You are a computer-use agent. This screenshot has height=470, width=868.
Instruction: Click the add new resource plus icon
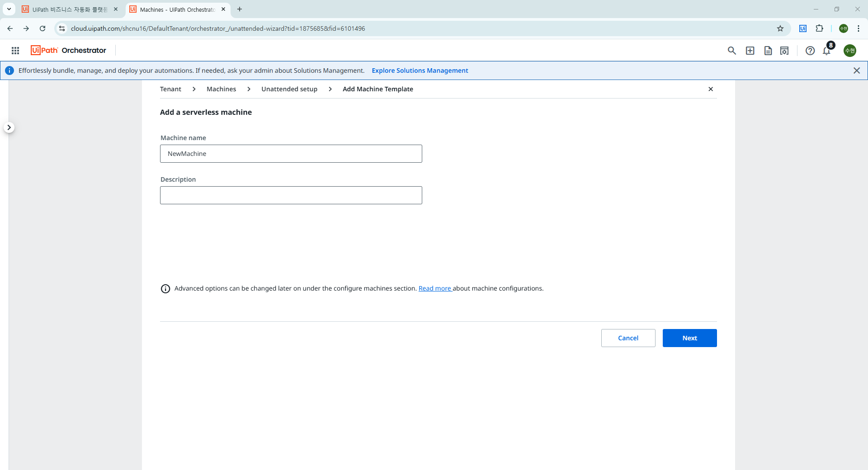(x=750, y=51)
